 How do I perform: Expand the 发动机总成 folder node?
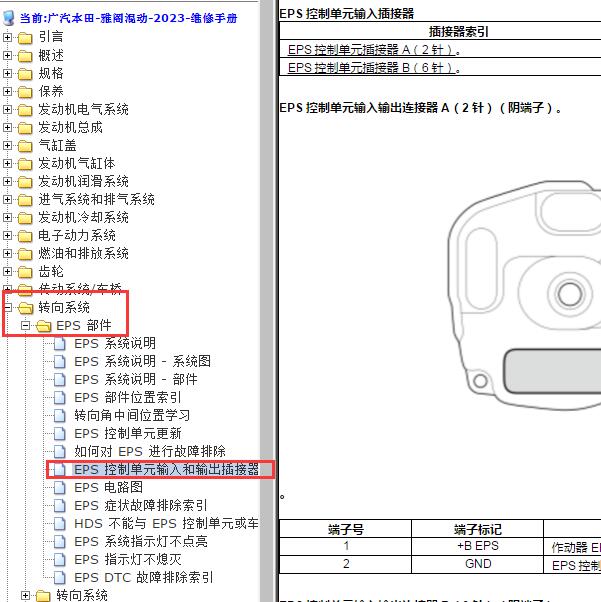click(7, 127)
